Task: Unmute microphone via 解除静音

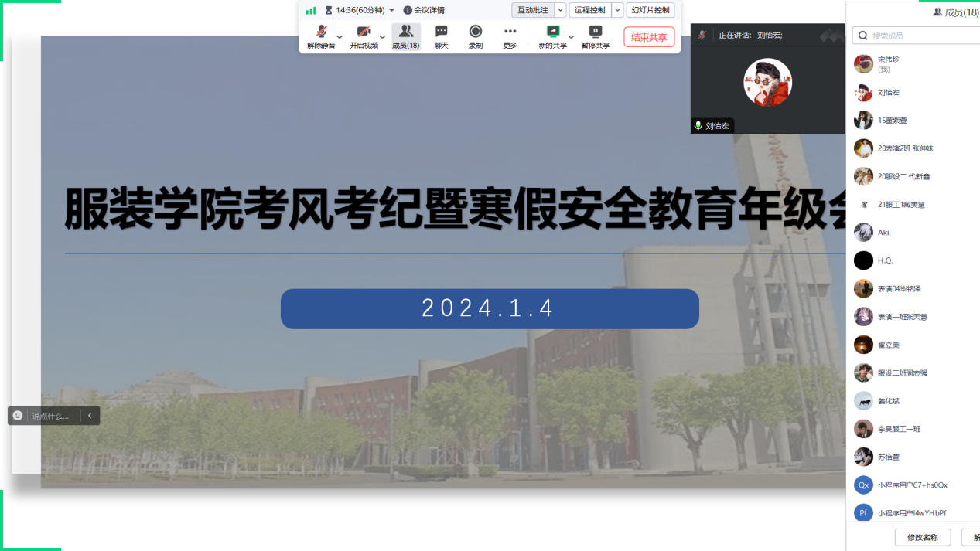Action: (x=321, y=32)
